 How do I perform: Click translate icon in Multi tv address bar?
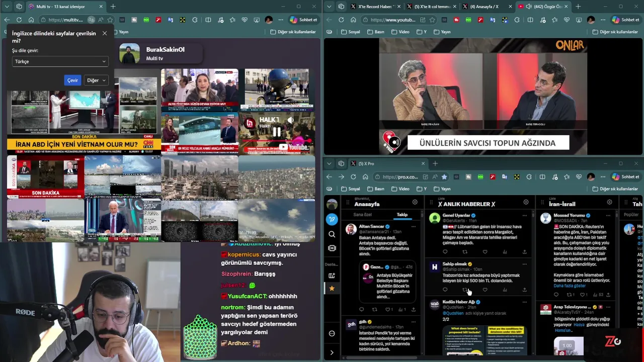click(x=91, y=20)
